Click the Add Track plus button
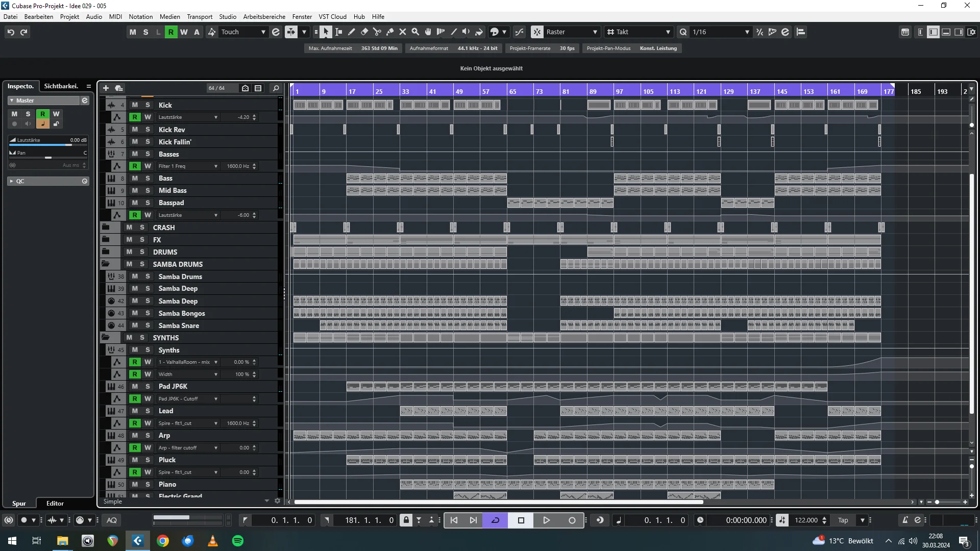Screen dimensions: 980x551 [106, 88]
